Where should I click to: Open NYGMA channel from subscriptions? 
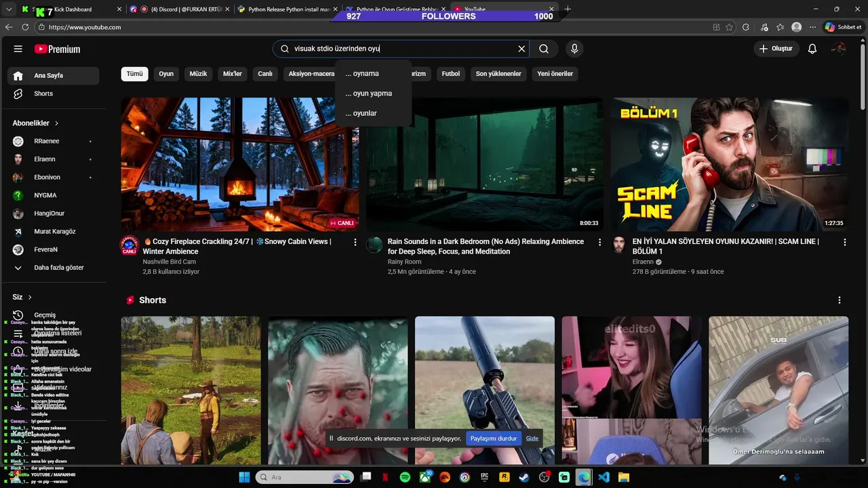point(54,195)
